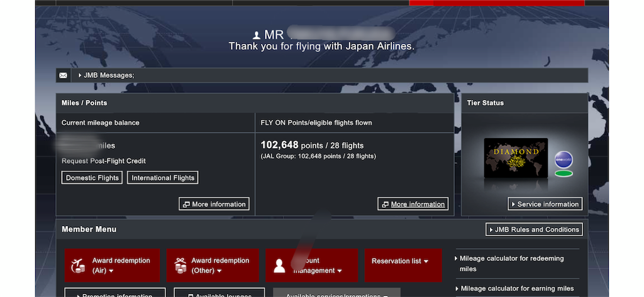
Task: Click the International Flights button
Action: click(163, 178)
